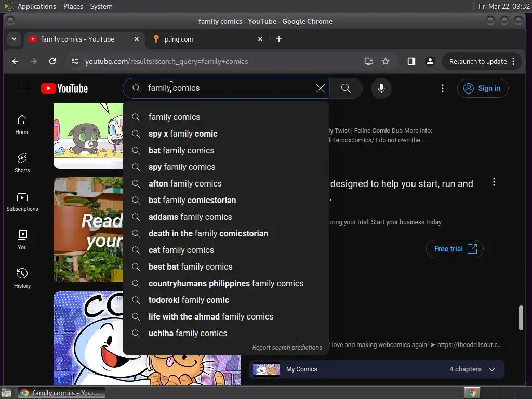Select the suggestion 'spy family comics'
532x399 pixels.
tap(226, 167)
